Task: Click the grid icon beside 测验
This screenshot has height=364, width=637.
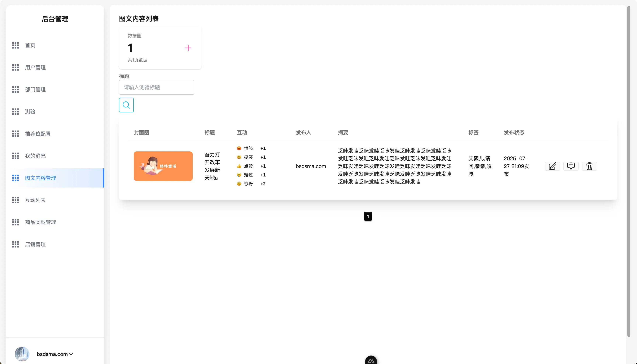Action: (x=15, y=111)
